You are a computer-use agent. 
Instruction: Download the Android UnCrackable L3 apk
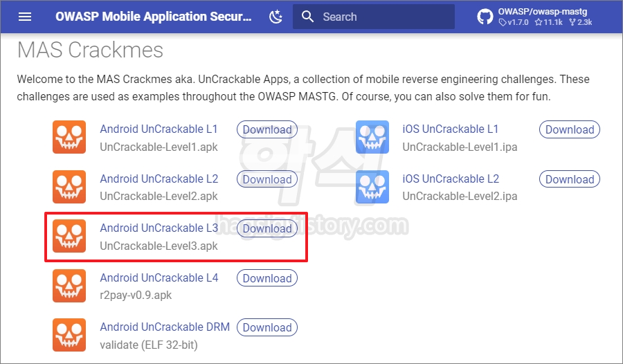click(267, 228)
